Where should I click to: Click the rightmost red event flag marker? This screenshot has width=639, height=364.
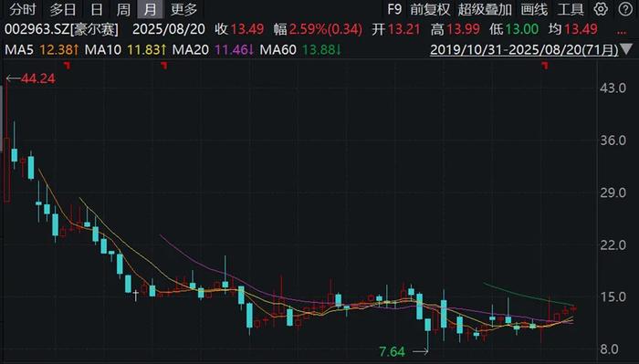click(544, 65)
